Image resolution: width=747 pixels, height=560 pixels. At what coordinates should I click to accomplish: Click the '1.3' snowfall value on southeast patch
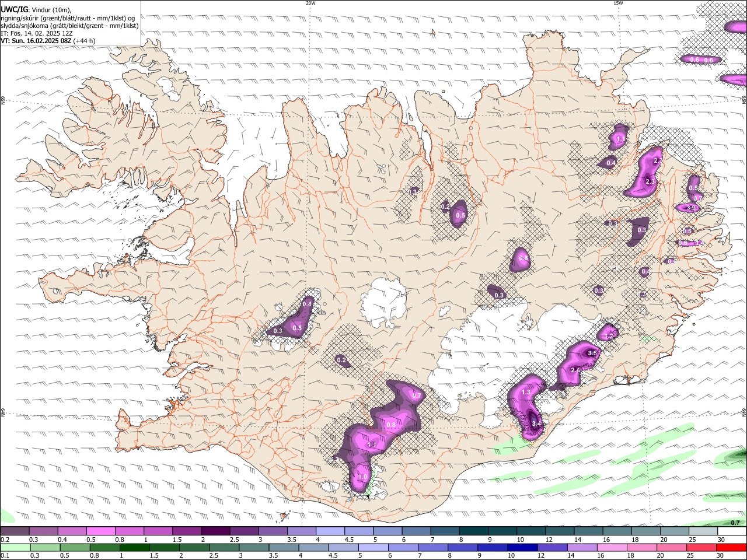click(x=526, y=392)
